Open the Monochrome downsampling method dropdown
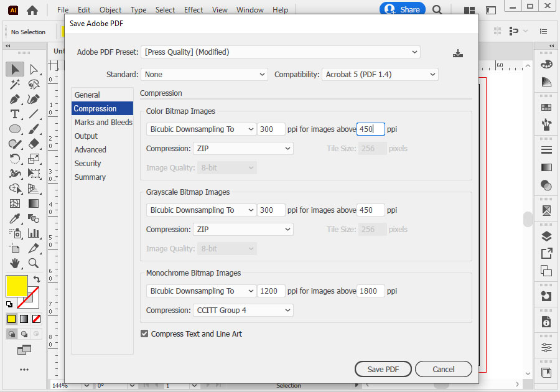560x392 pixels. click(x=202, y=291)
